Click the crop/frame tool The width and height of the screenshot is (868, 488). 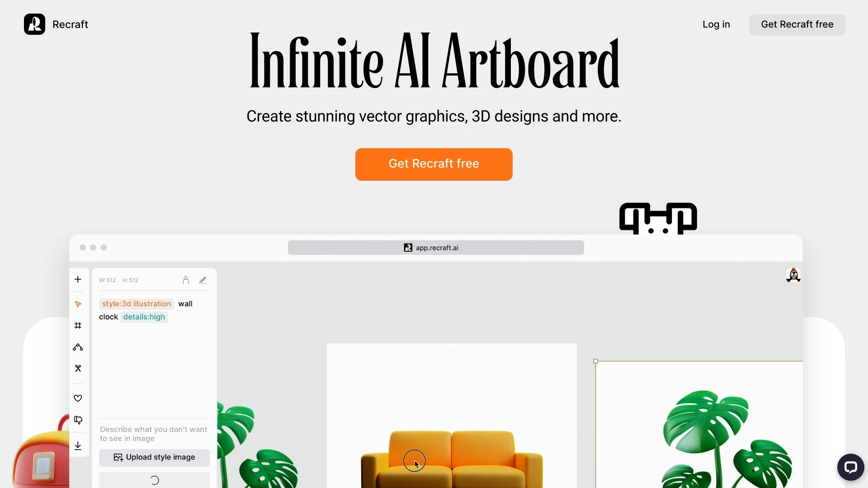point(77,325)
